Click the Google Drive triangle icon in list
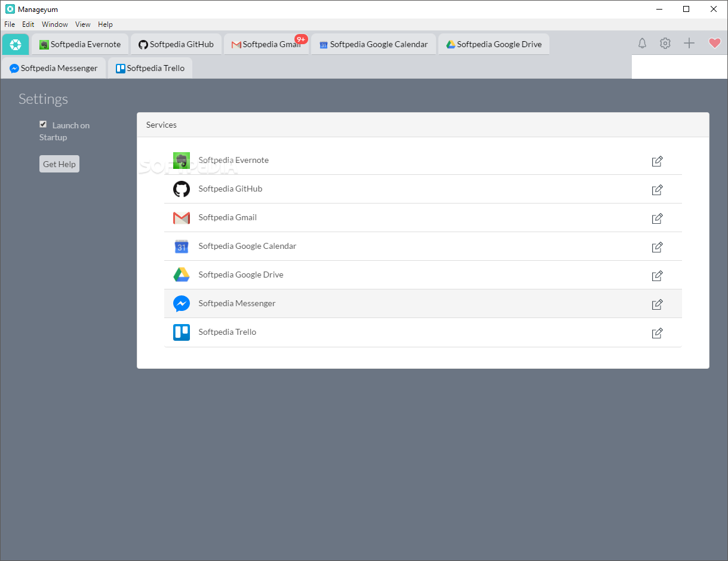Viewport: 728px width, 561px height. pos(182,275)
